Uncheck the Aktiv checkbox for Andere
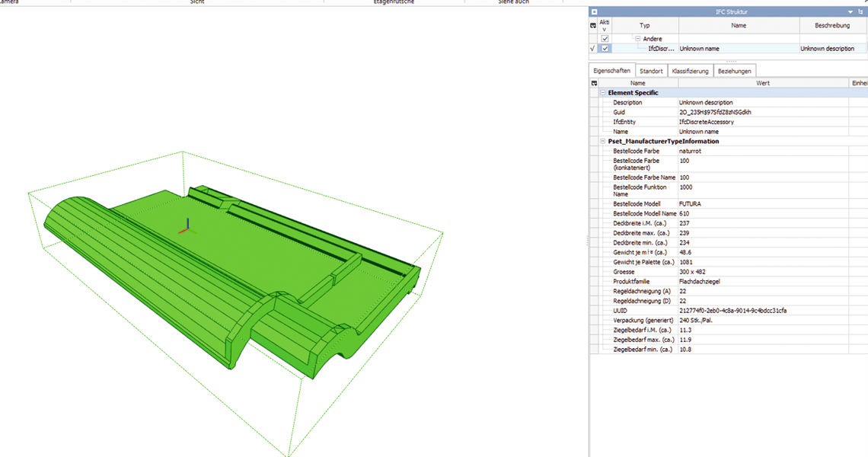The image size is (868, 457). click(605, 39)
